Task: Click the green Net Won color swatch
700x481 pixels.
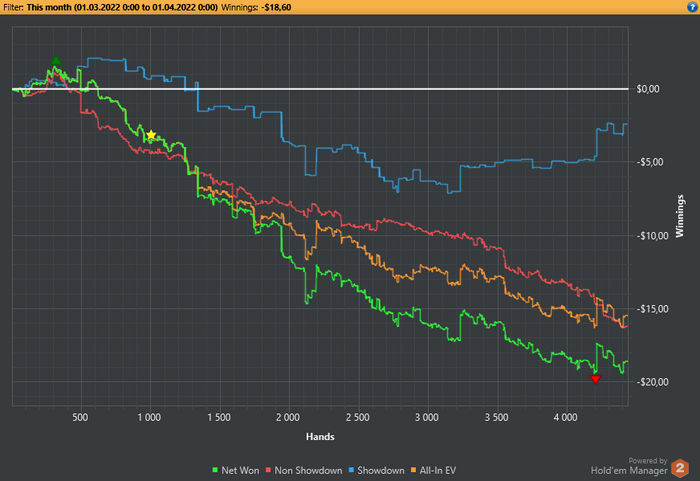Action: point(215,470)
